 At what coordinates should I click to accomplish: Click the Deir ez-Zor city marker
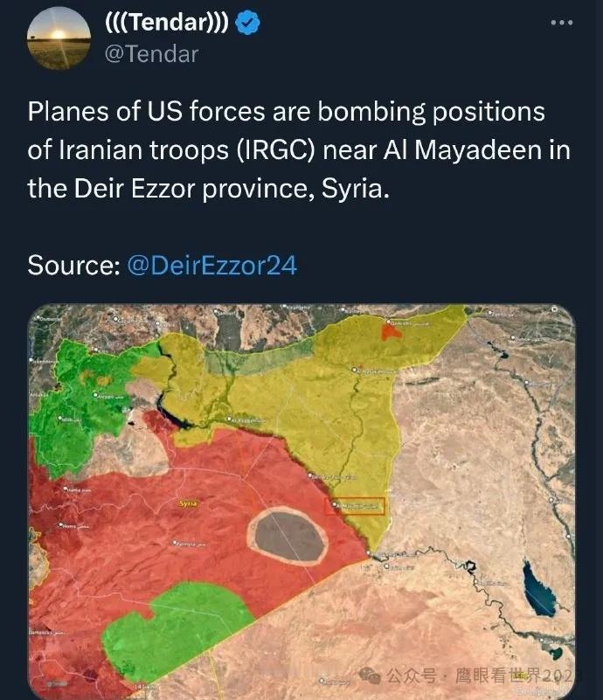[x=311, y=475]
